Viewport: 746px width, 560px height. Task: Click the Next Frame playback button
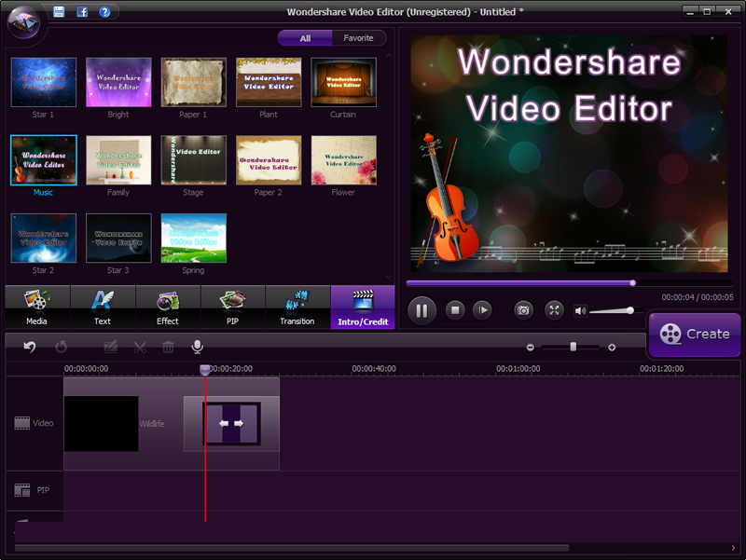coord(482,310)
